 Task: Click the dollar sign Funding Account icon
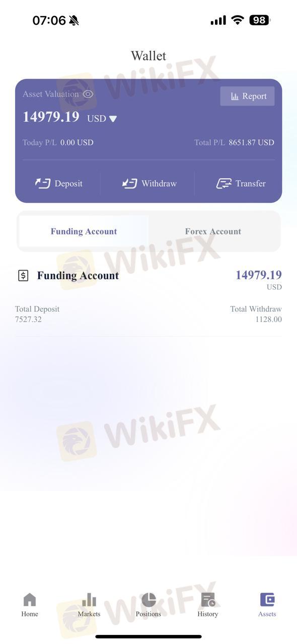click(23, 275)
